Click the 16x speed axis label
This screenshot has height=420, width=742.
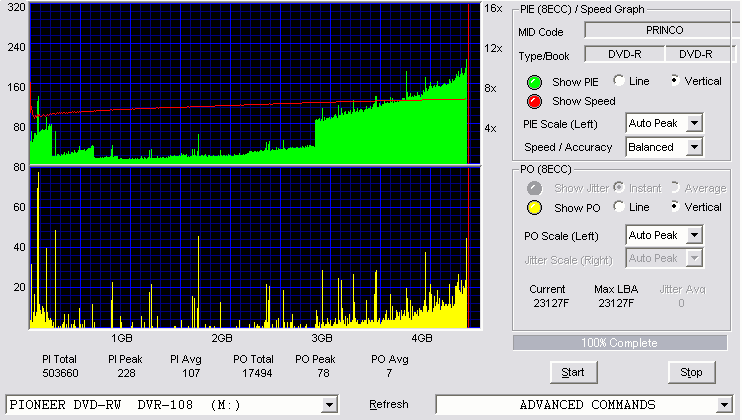tap(493, 8)
